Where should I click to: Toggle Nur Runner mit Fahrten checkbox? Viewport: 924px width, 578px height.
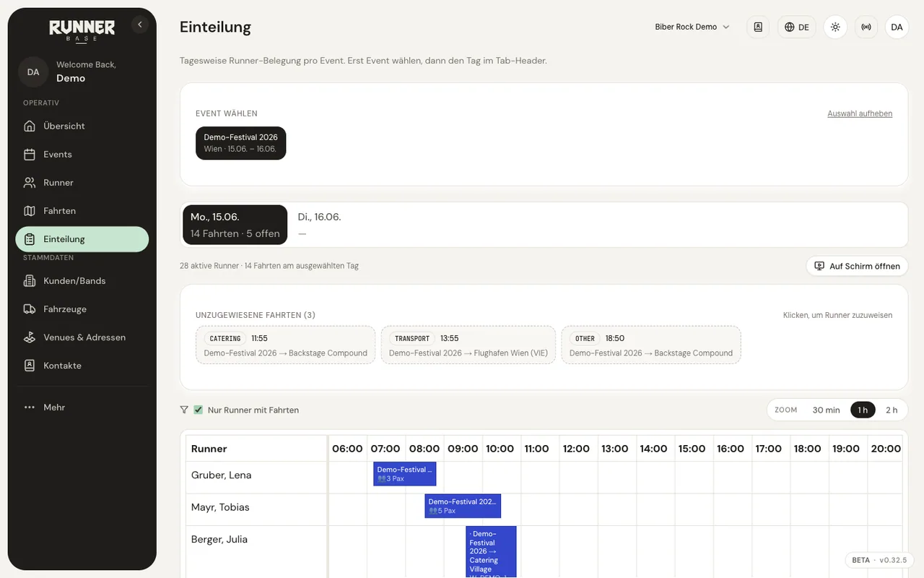[x=199, y=410]
